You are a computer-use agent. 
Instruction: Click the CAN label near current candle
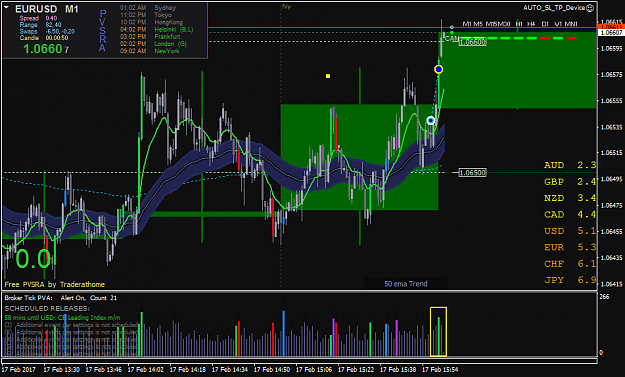click(x=452, y=38)
